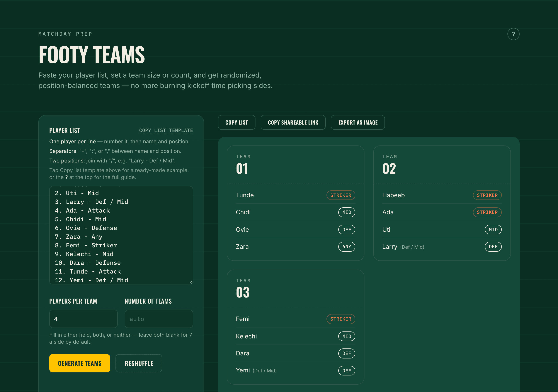Image resolution: width=558 pixels, height=392 pixels.
Task: Select player name Yemi in Team 03
Action: click(243, 370)
